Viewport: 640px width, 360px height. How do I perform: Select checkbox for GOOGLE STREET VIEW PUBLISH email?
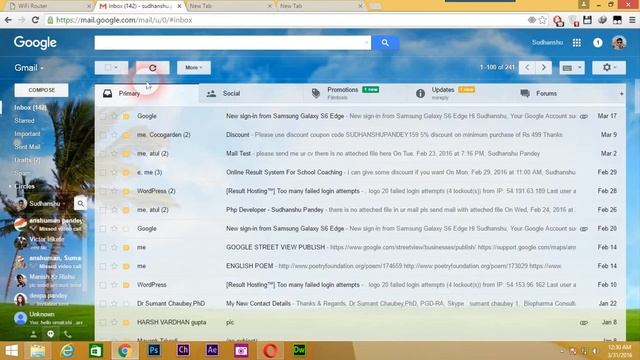[103, 247]
